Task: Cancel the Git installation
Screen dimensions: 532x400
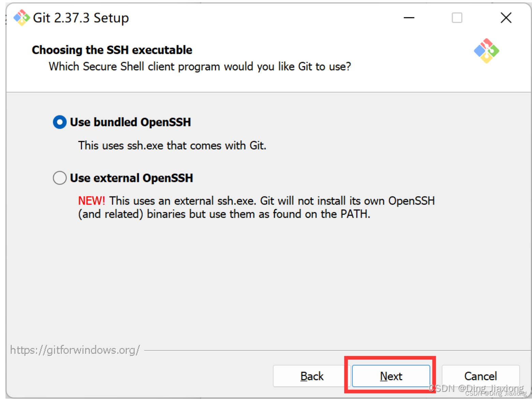Action: pyautogui.click(x=481, y=376)
